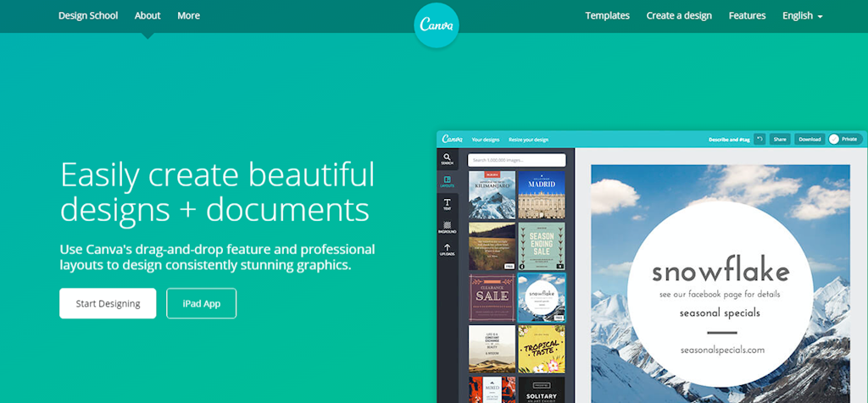Select the Tropical Taste layout thumbnail
This screenshot has width=868, height=403.
pyautogui.click(x=541, y=348)
